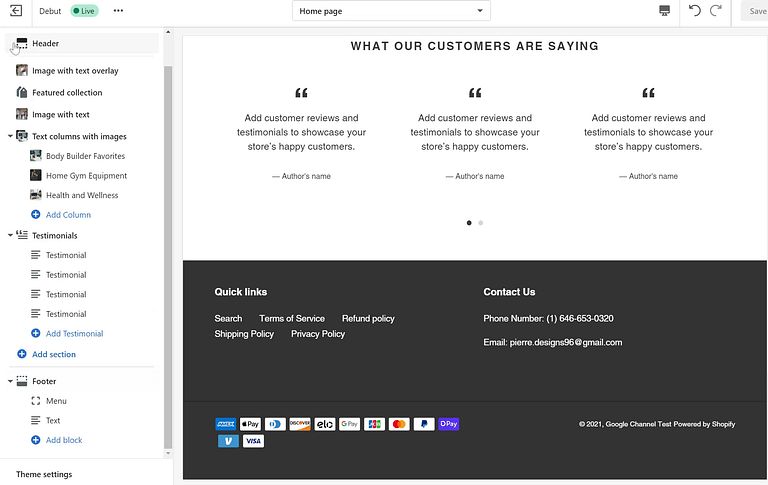Screen dimensions: 768x485
Task: Click the footer Text block icon
Action: 35,420
